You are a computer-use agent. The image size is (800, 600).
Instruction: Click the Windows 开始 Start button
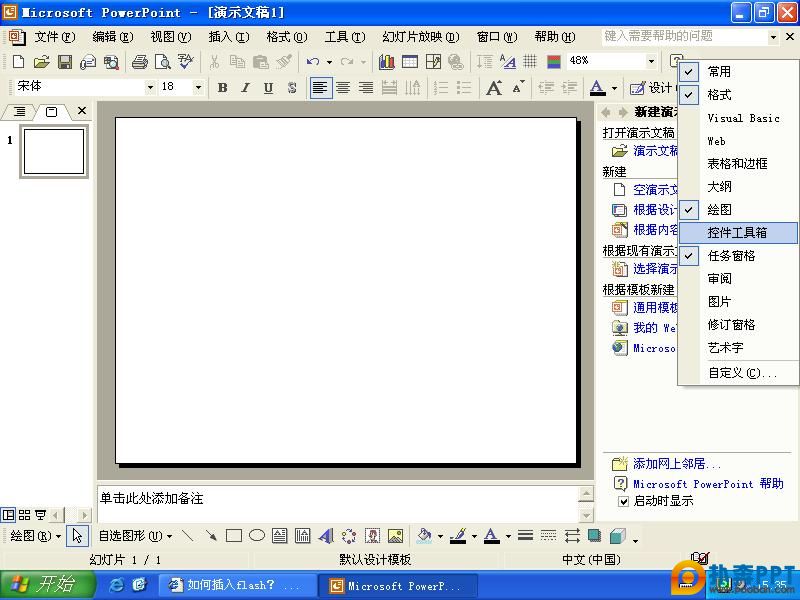point(47,585)
